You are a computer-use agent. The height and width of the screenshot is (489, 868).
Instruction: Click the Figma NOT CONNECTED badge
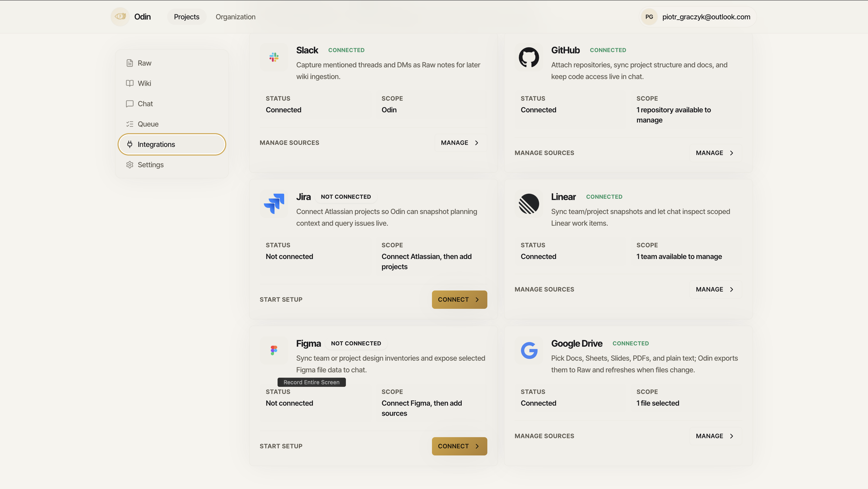[356, 343]
